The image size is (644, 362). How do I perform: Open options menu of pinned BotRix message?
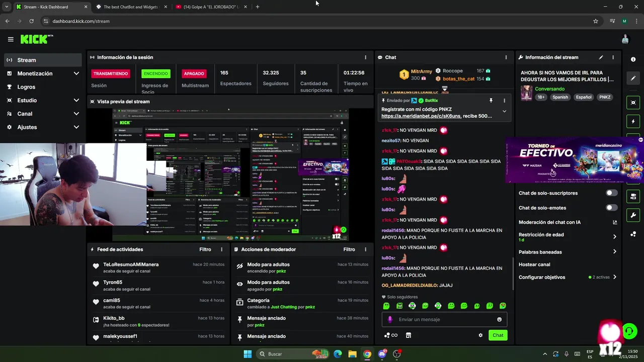coord(504,101)
